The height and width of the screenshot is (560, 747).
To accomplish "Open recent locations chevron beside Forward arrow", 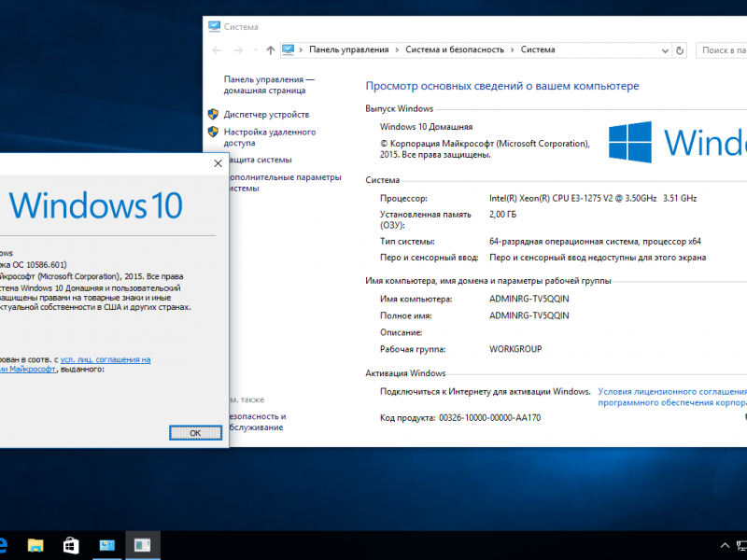I will click(255, 50).
